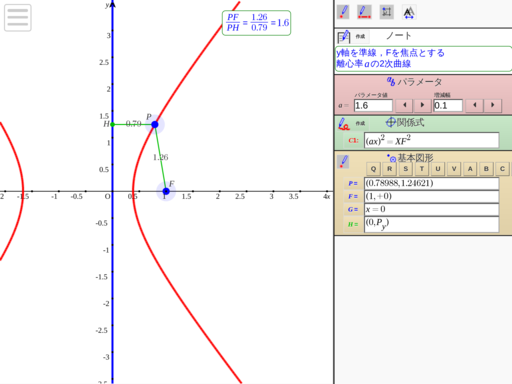Open the hamburger menu
The height and width of the screenshot is (384, 512).
click(18, 18)
